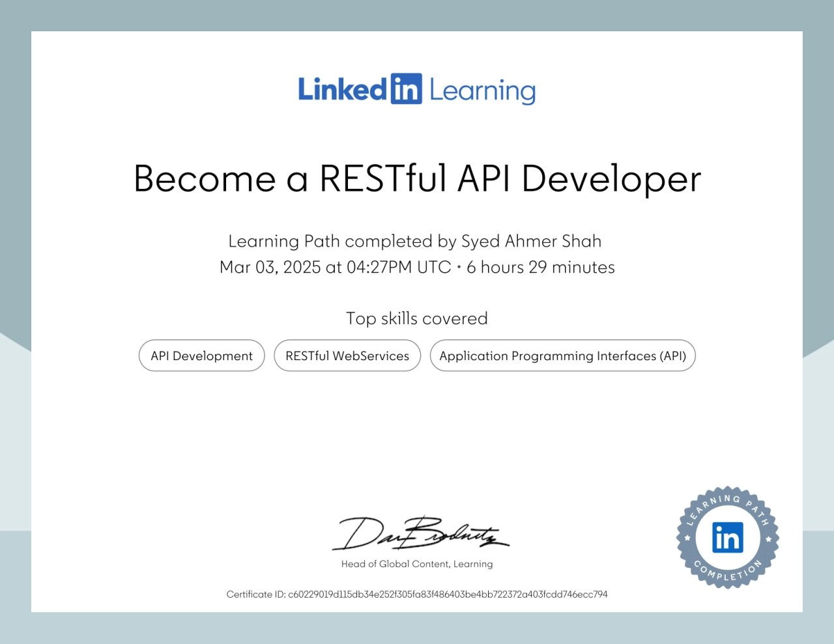
Task: Click the 'Top skills covered' heading
Action: click(x=417, y=318)
